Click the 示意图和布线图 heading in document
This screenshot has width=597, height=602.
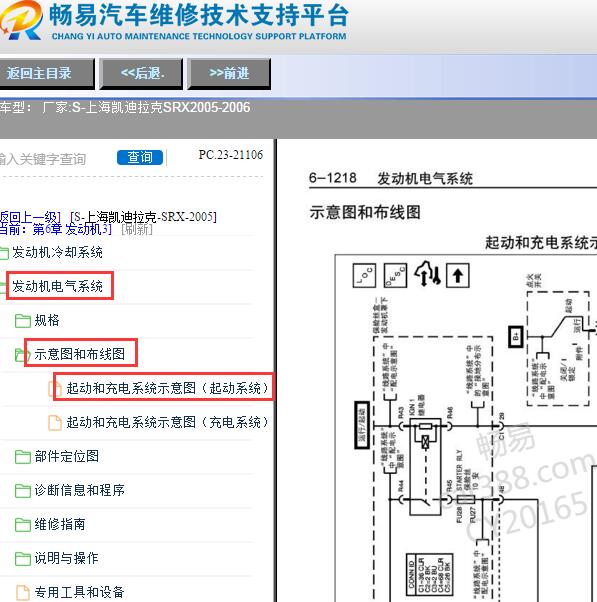tap(365, 212)
